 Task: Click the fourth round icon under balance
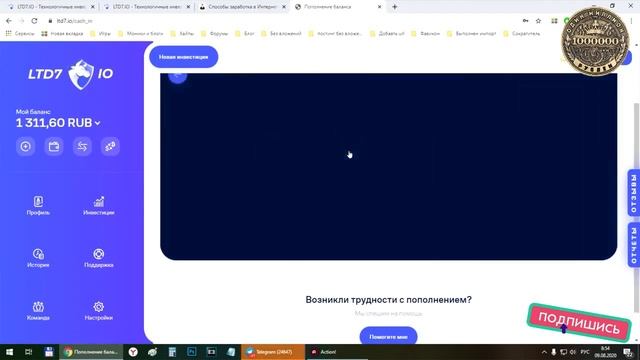click(x=110, y=146)
